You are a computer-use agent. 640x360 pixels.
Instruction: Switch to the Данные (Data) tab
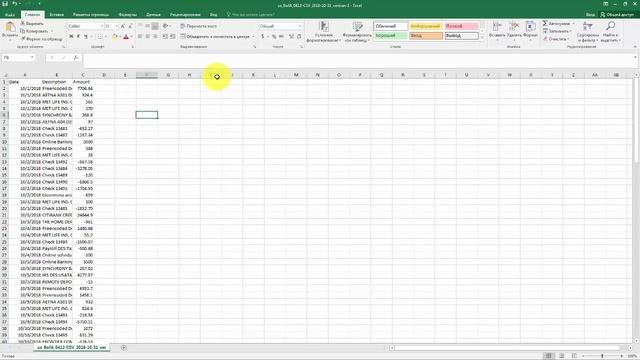(x=153, y=15)
